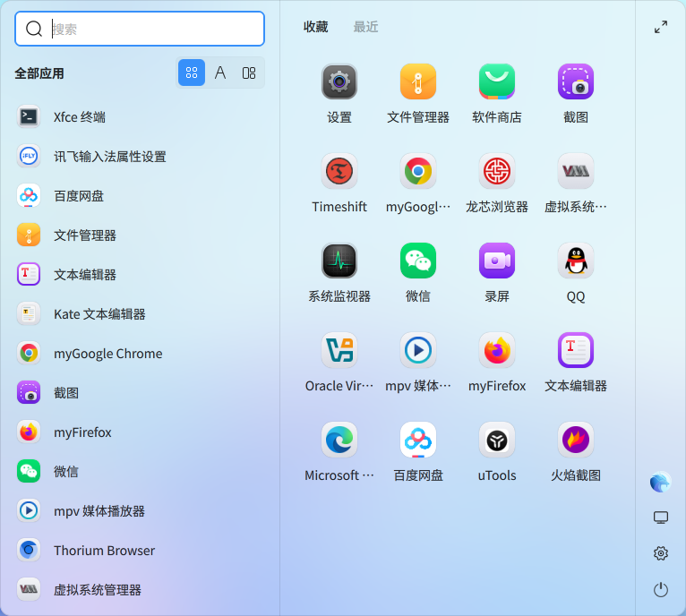Select 文本编辑器 in the all apps list
This screenshot has height=616, width=686.
140,274
